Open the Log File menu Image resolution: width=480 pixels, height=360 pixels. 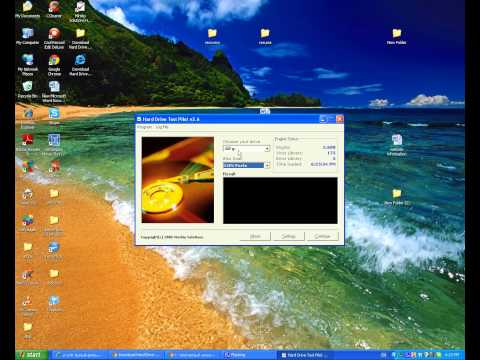[x=162, y=127]
